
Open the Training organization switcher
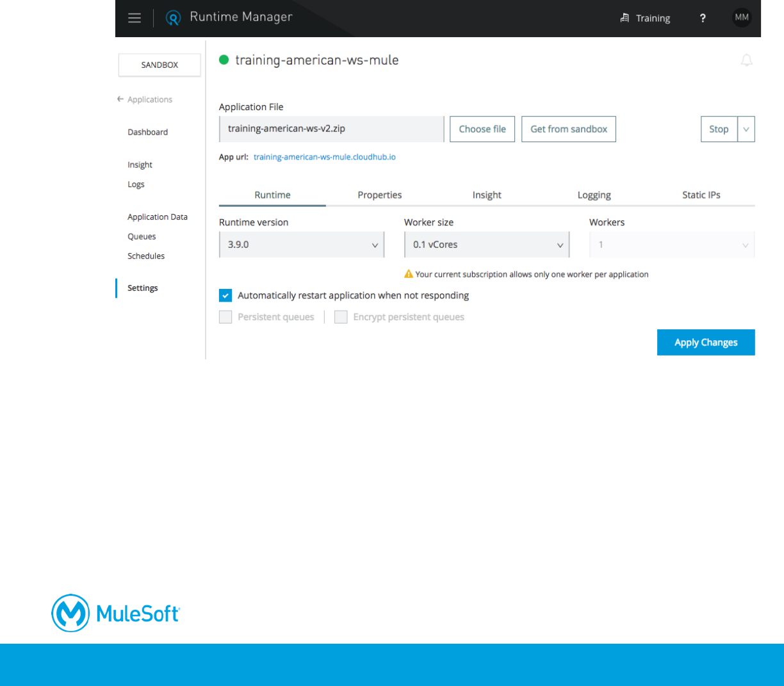[645, 18]
